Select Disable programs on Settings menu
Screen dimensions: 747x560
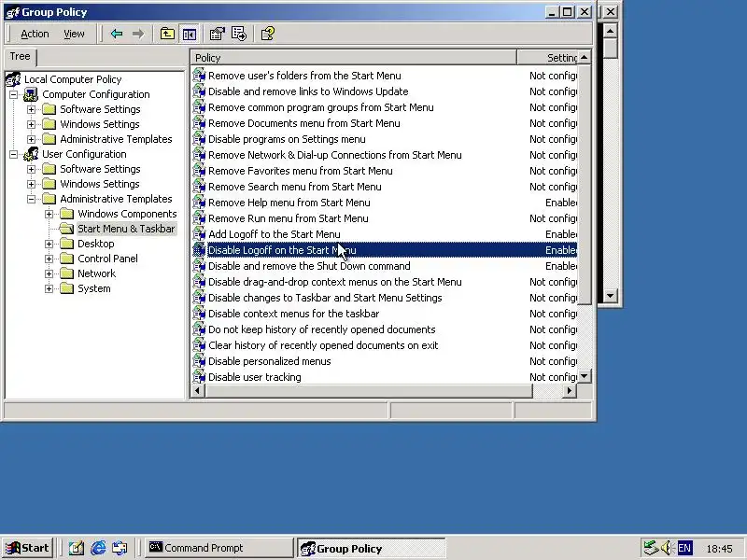click(287, 139)
